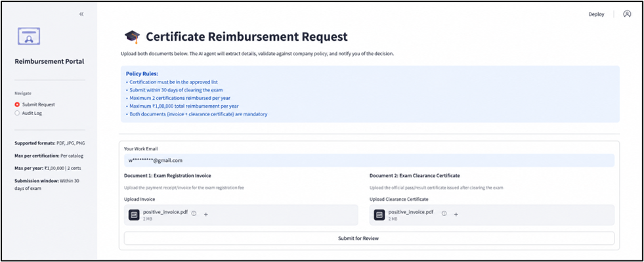
Task: Show info for the uploaded invoice file
Action: click(x=194, y=213)
